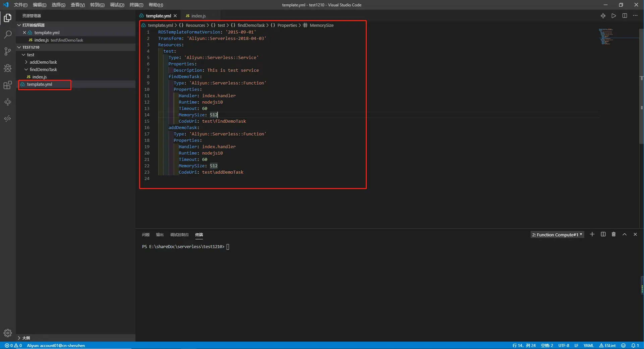Click the terminal vertical scrollbar
644x349 pixels.
[x=642, y=285]
